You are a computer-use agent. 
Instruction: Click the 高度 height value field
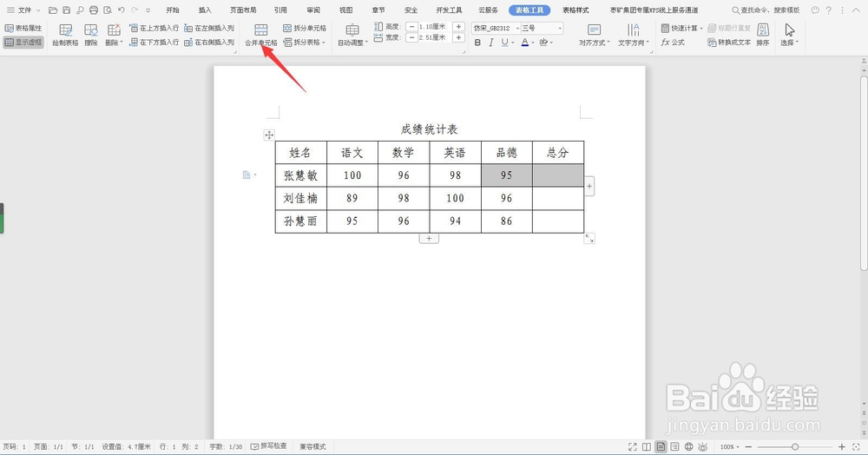point(435,27)
